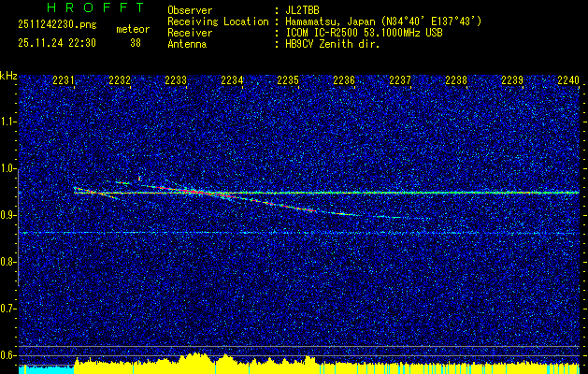Select the 2234 time marker
588x374 pixels.
tap(232, 81)
